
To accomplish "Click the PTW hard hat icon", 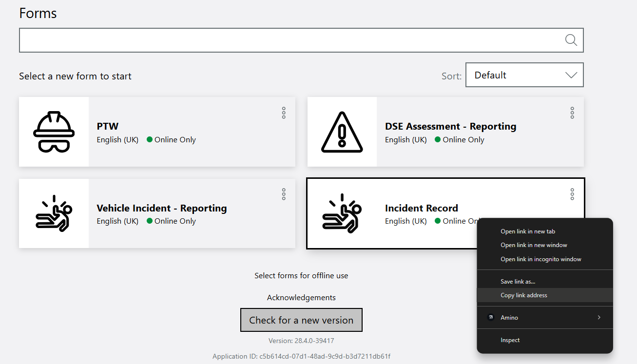I will pos(54,132).
